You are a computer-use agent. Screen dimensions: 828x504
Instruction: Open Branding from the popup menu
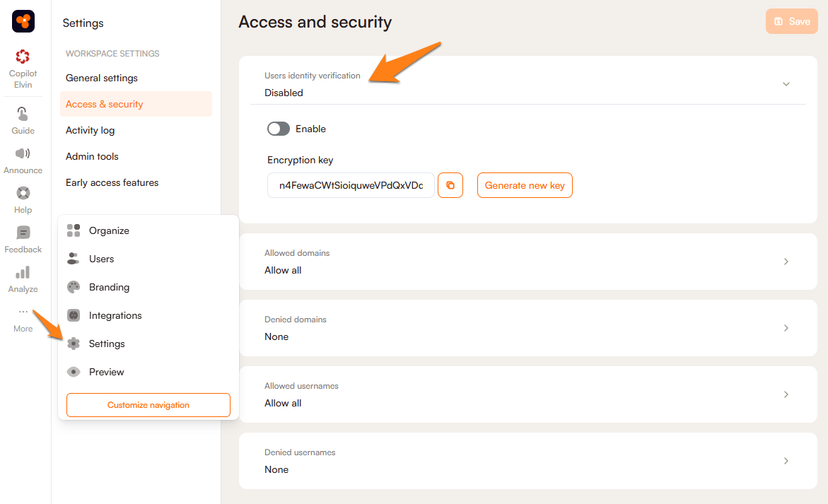[x=109, y=287]
